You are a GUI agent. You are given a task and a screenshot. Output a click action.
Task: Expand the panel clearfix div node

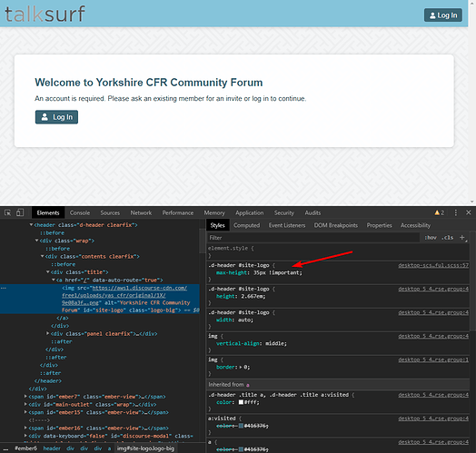[47, 333]
